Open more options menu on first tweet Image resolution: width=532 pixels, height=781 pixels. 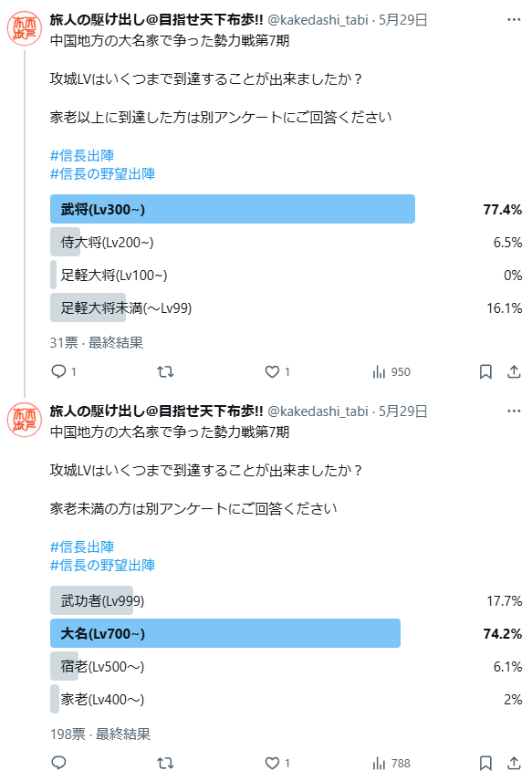(x=514, y=20)
